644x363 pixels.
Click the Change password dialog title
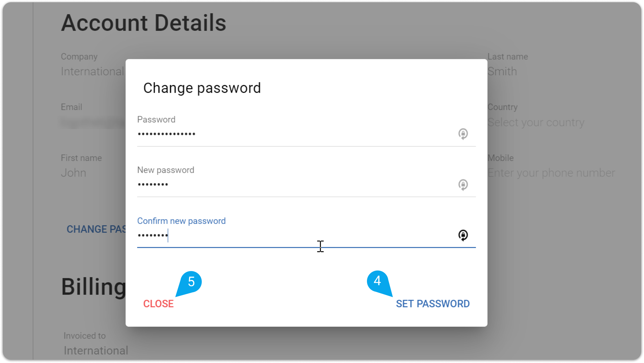(202, 88)
